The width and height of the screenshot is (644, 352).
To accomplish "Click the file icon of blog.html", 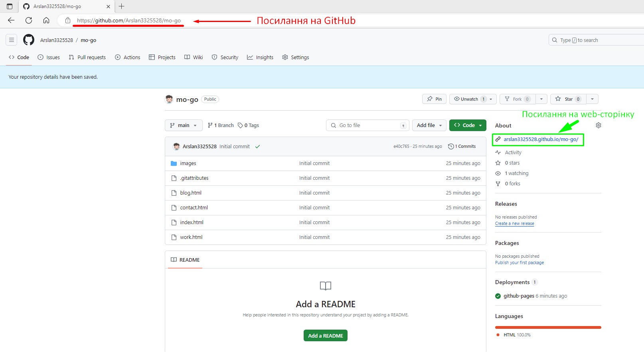I will (174, 193).
